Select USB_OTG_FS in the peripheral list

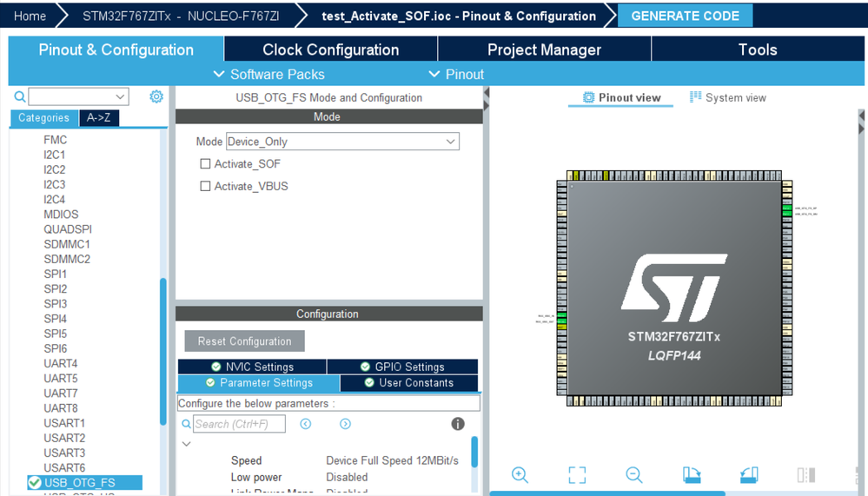[x=84, y=483]
